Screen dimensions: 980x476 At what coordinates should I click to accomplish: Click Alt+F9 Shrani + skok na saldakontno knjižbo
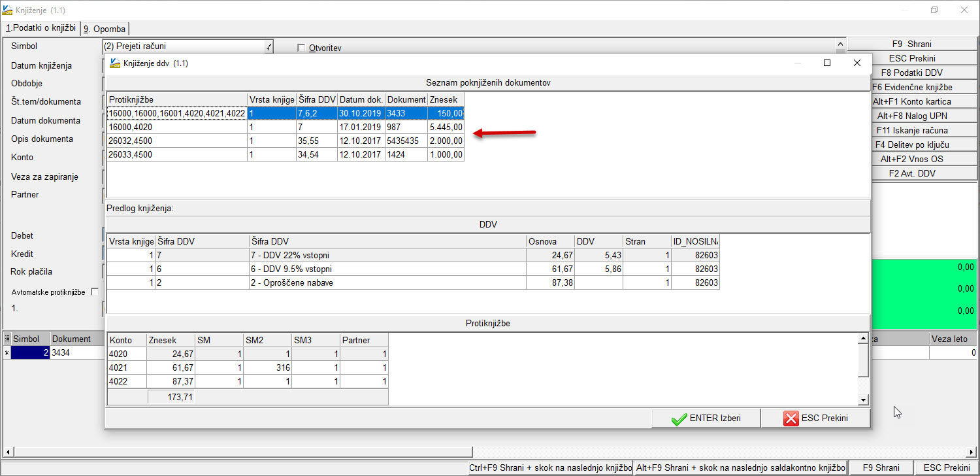740,468
